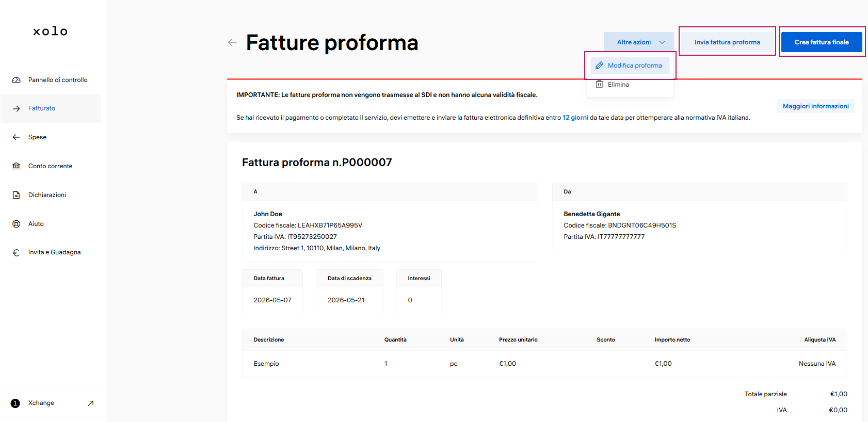Click the Xchange notification badge icon
868x422 pixels.
click(15, 403)
